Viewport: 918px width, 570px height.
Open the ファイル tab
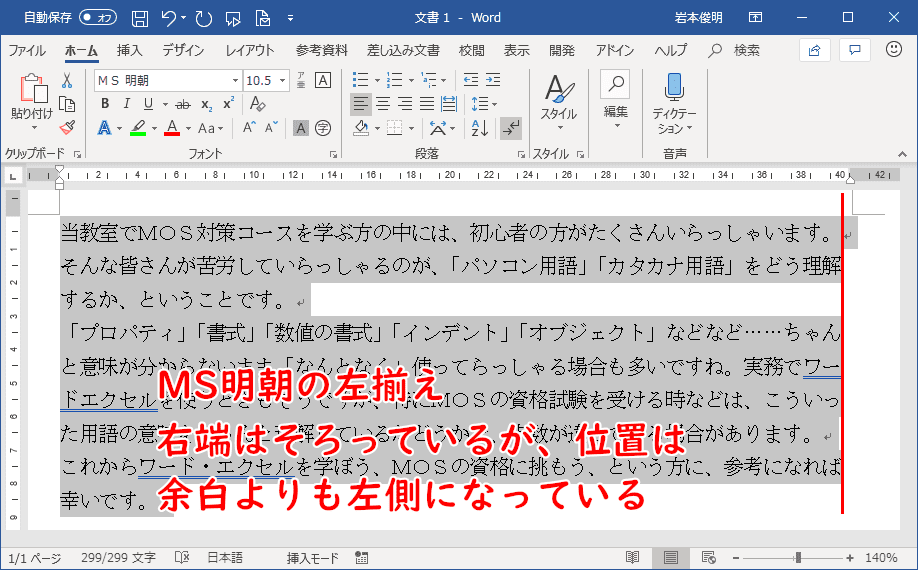27,50
